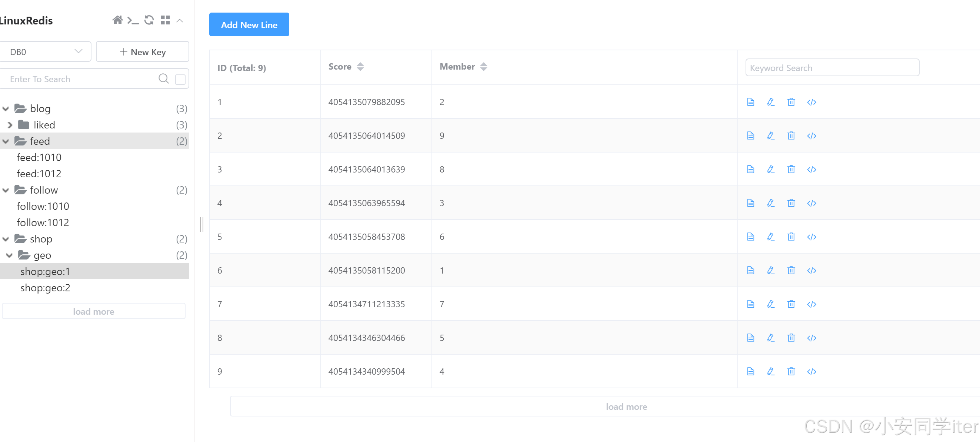Click the magnifier search icon in key search
The image size is (980, 442).
(x=164, y=79)
